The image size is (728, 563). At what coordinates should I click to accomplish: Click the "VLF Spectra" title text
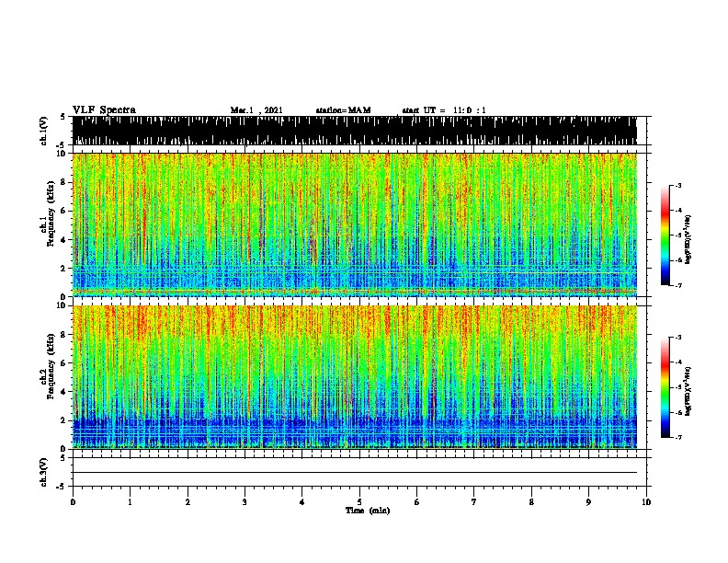click(x=104, y=110)
